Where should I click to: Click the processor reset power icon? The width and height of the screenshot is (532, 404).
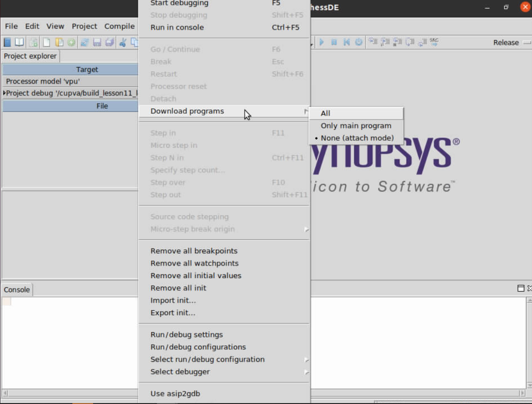358,42
